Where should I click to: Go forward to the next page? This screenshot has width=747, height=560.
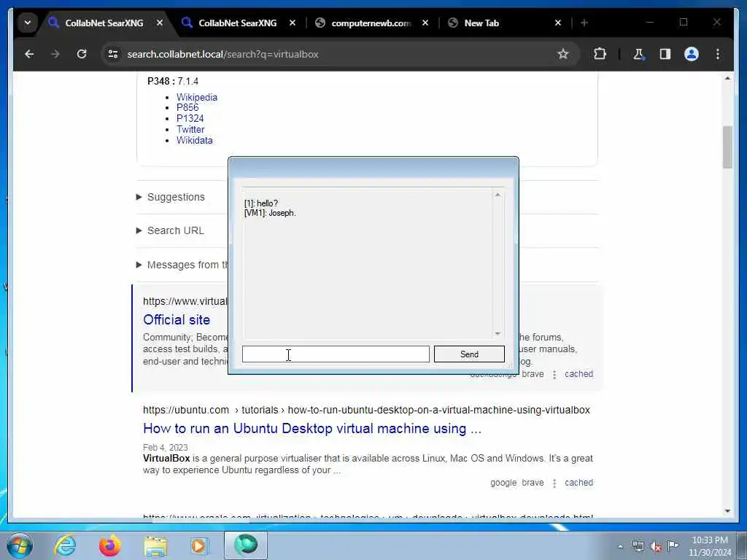tap(55, 54)
